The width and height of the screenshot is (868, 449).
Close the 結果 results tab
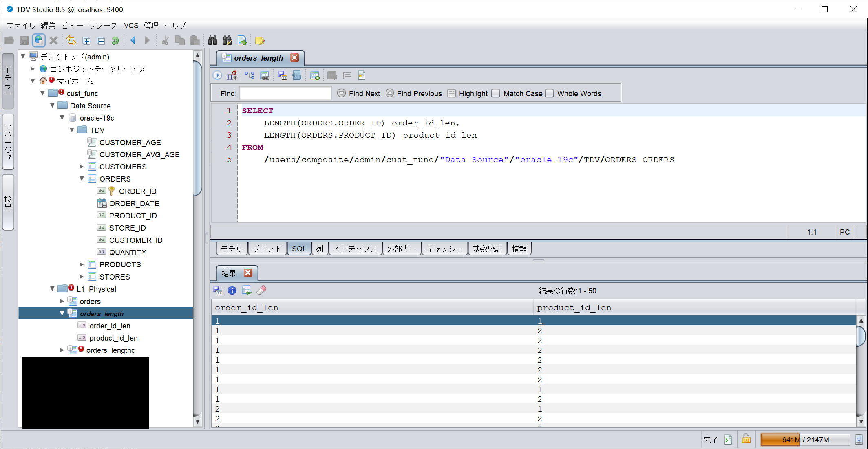tap(248, 273)
